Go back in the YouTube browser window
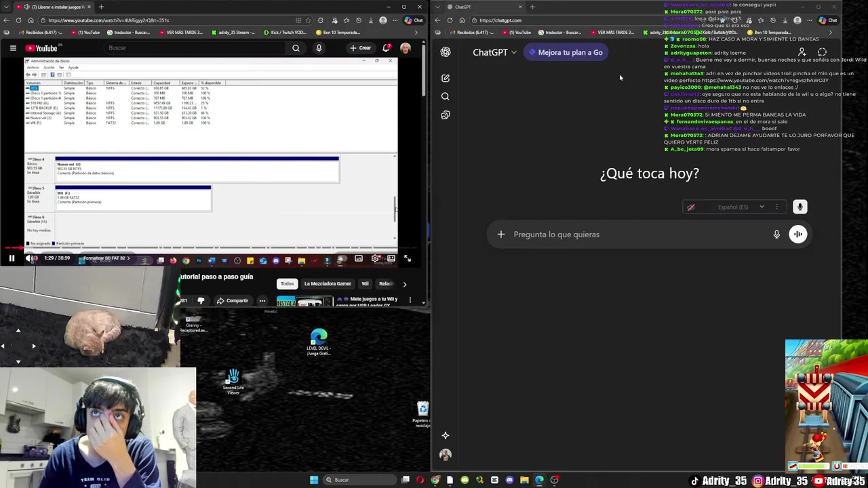Viewport: 868px width, 488px height. [6, 20]
